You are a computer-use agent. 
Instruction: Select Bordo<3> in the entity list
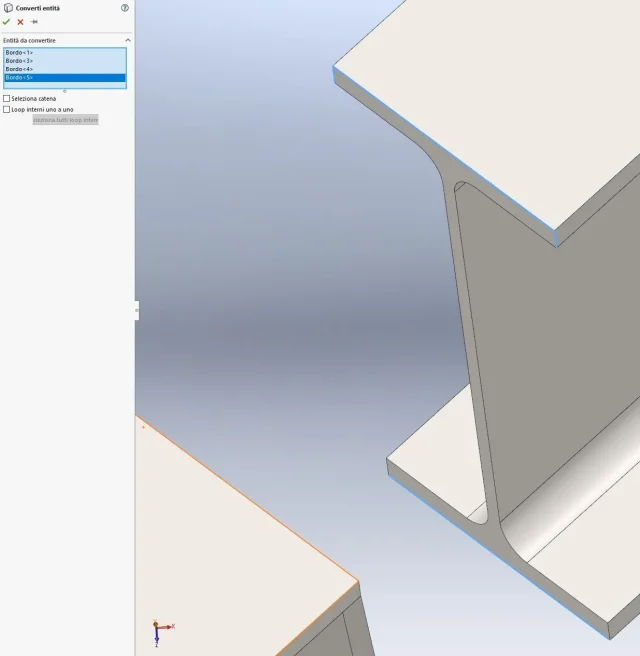[x=65, y=61]
